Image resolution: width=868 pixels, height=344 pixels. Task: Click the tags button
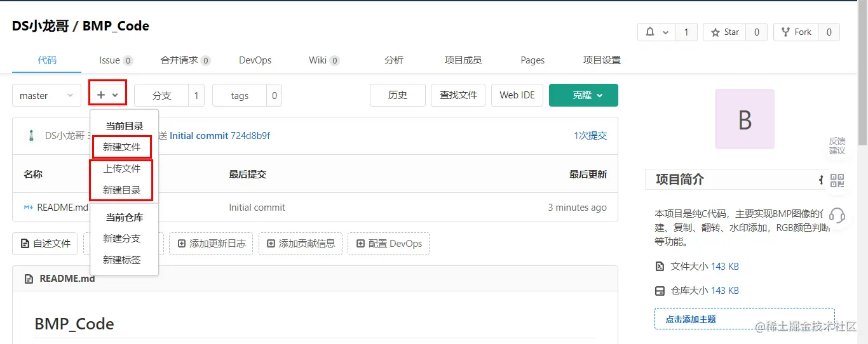click(x=240, y=95)
